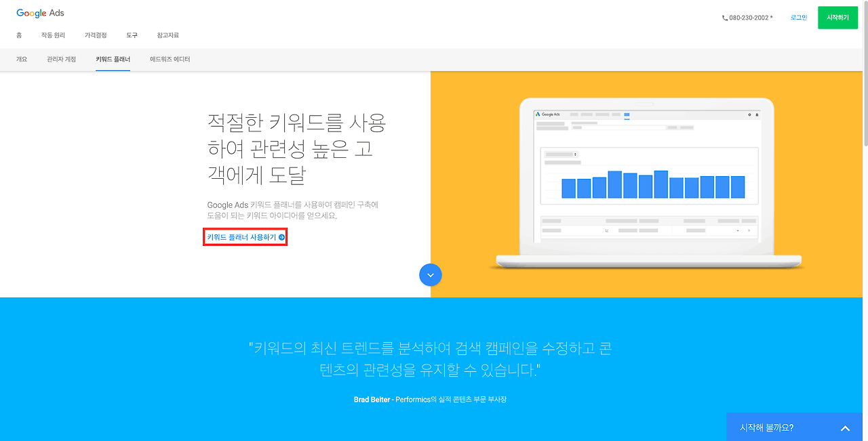Open the 작동 원리 menu item

53,35
